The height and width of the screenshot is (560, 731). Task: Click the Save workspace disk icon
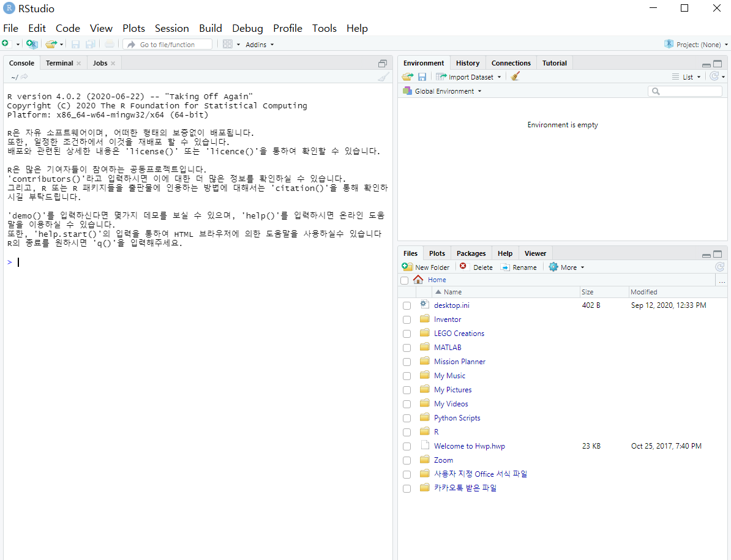click(422, 77)
